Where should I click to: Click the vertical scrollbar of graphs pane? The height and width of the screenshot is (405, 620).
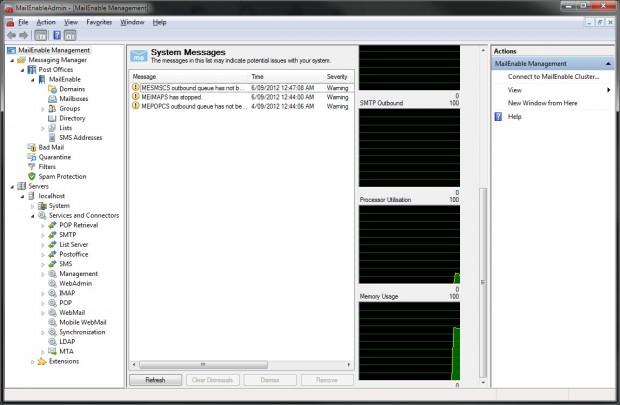click(483, 282)
